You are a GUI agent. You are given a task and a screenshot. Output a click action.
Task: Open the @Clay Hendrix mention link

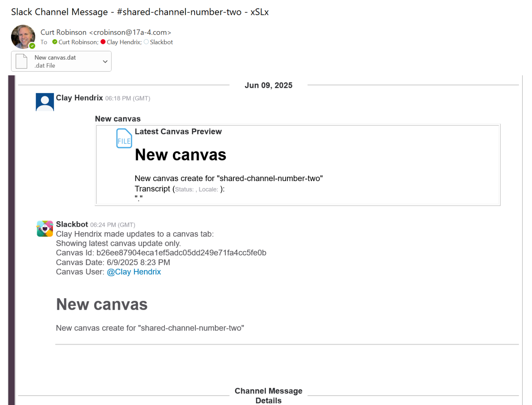[x=134, y=272]
